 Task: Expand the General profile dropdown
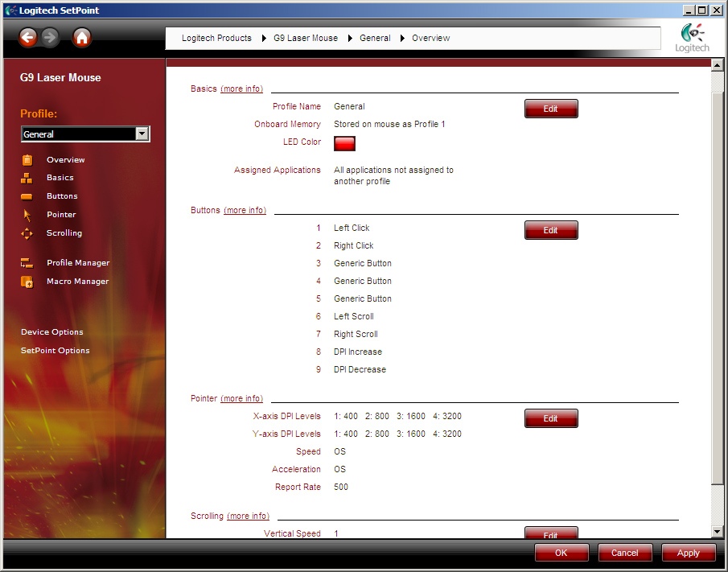pyautogui.click(x=142, y=134)
